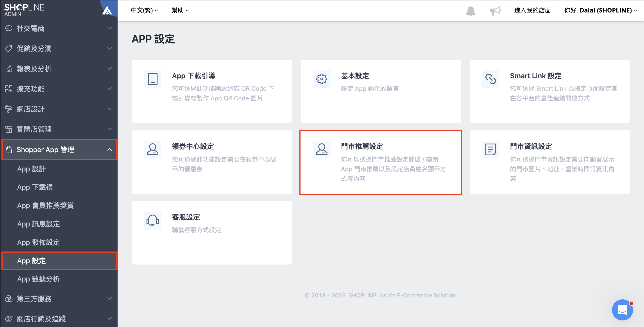
Task: Collapse the Shopper App 管理 chevron
Action: tap(109, 149)
